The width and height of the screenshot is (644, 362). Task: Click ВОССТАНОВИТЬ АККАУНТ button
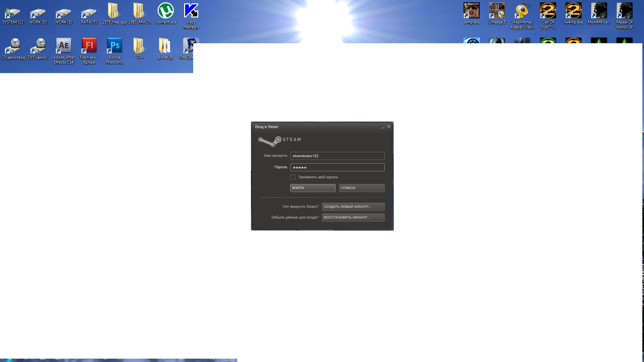click(353, 218)
